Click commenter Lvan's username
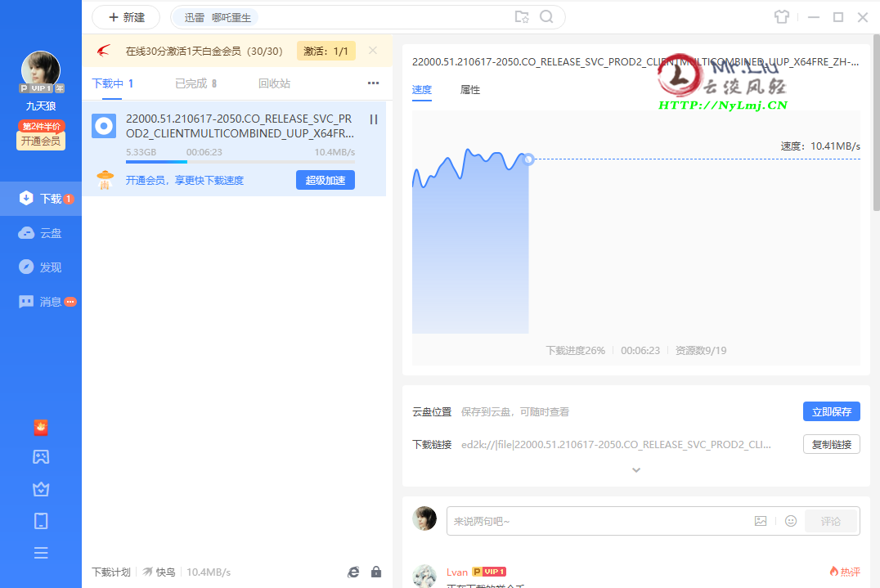 pyautogui.click(x=457, y=572)
